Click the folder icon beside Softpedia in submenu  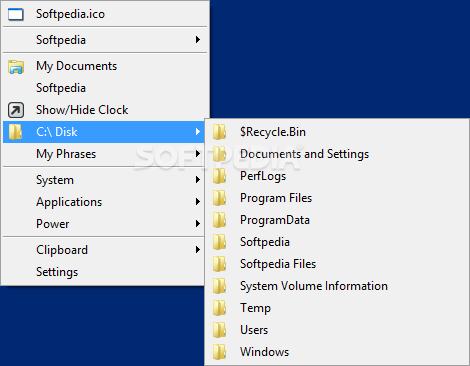220,242
